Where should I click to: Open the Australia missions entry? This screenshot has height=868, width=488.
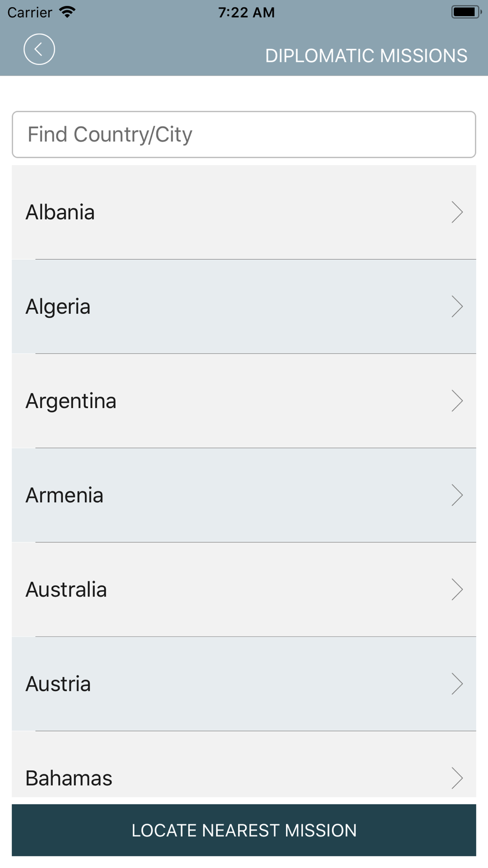[244, 589]
